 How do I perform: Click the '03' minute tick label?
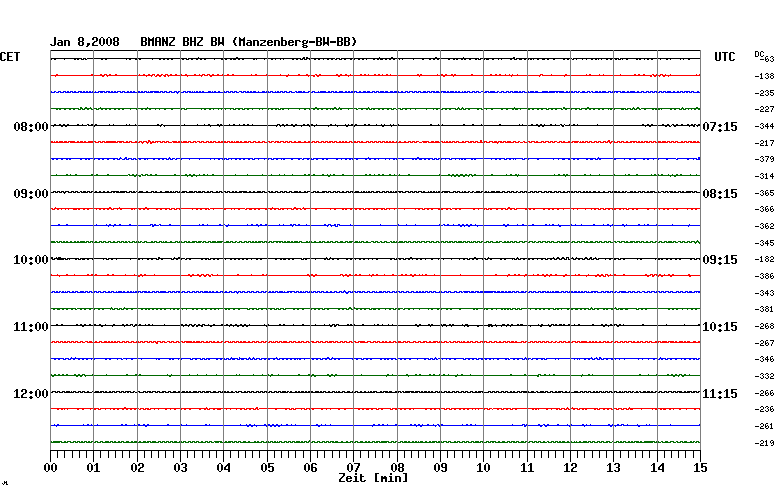pyautogui.click(x=181, y=467)
